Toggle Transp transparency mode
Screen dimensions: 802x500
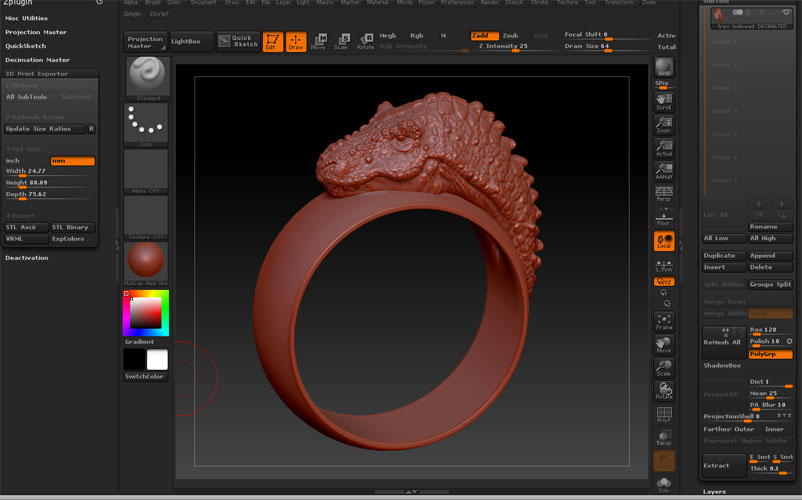pos(664,437)
